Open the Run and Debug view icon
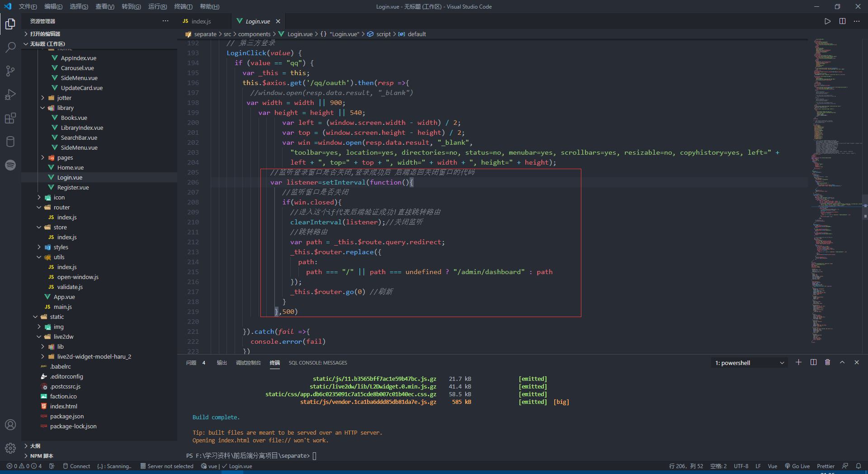The image size is (868, 474). (10, 95)
